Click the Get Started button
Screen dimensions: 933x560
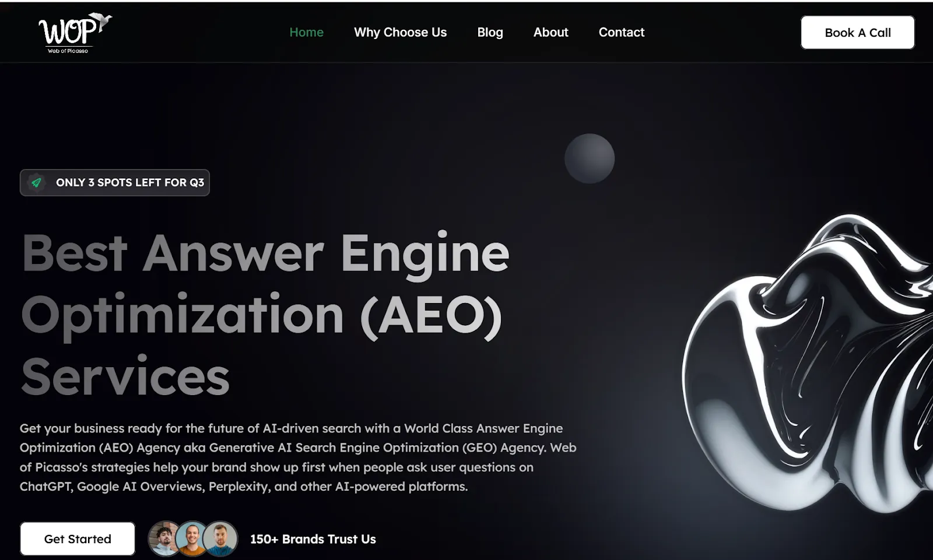[78, 539]
